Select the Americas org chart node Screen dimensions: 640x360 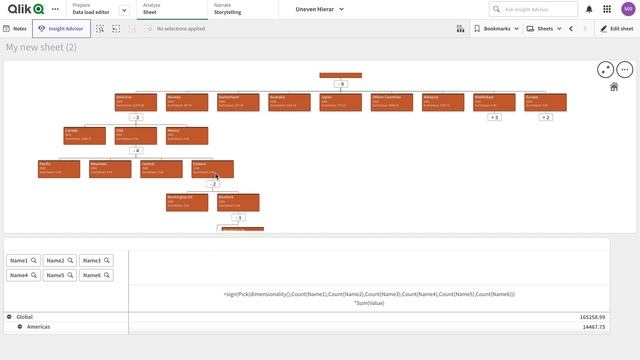pyautogui.click(x=136, y=102)
